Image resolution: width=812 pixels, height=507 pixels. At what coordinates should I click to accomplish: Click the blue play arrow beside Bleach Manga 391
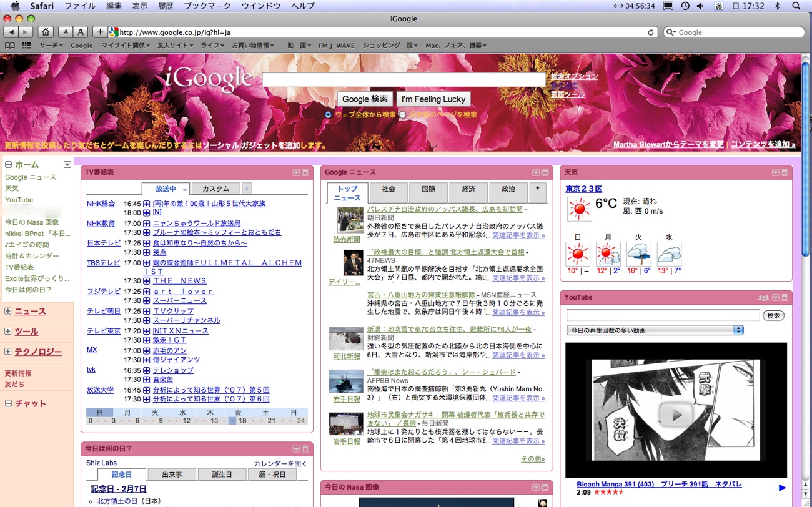pos(782,488)
